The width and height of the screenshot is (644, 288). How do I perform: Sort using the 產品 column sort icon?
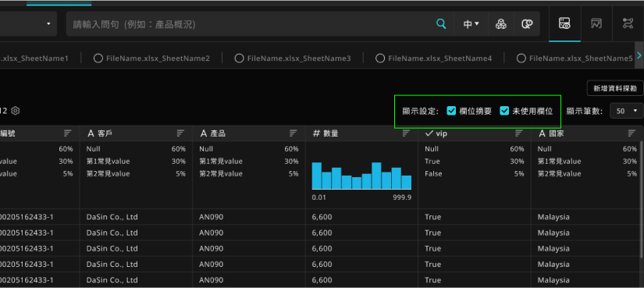[294, 133]
